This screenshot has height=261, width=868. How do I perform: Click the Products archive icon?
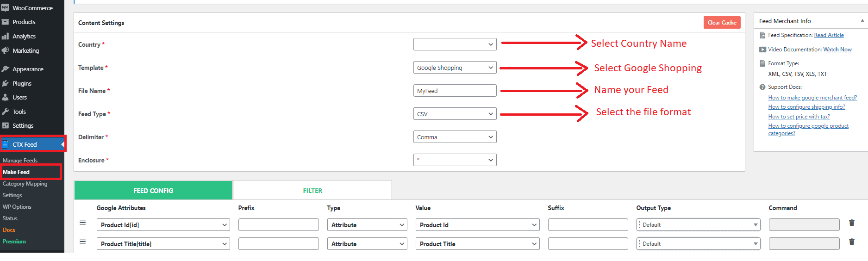tap(5, 22)
